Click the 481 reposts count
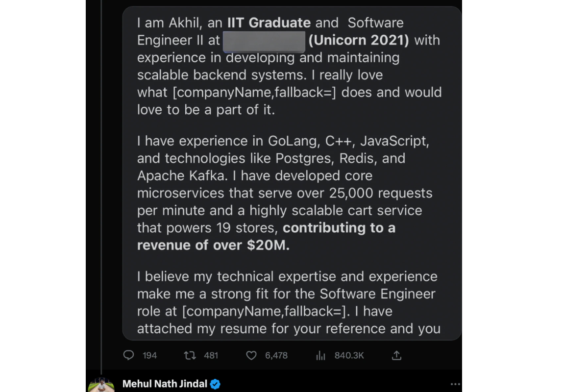 211,355
